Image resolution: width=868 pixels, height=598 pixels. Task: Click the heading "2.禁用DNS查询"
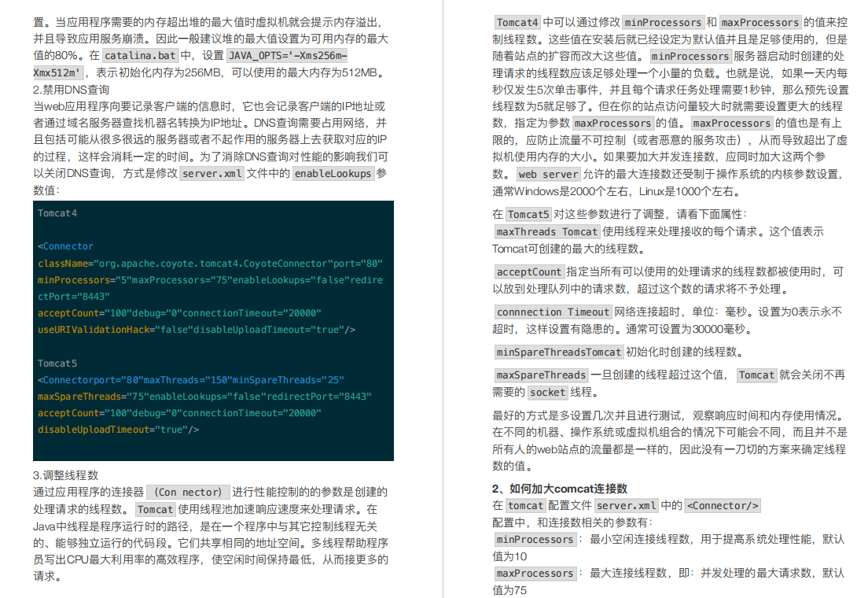coord(71,90)
